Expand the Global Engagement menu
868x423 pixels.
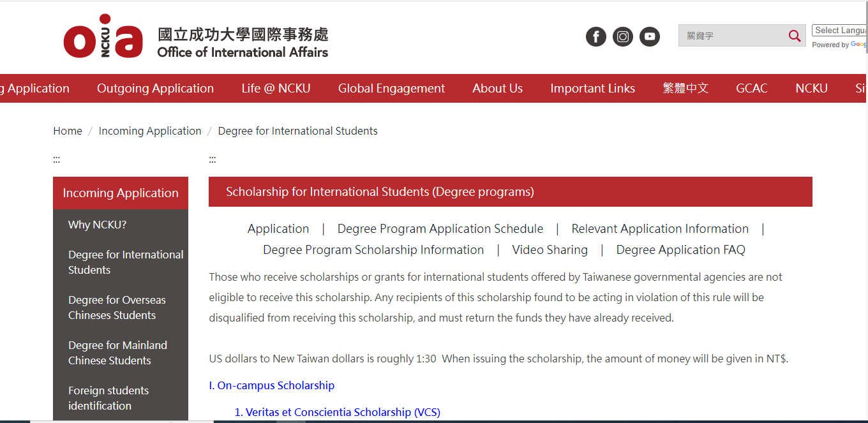coord(391,89)
